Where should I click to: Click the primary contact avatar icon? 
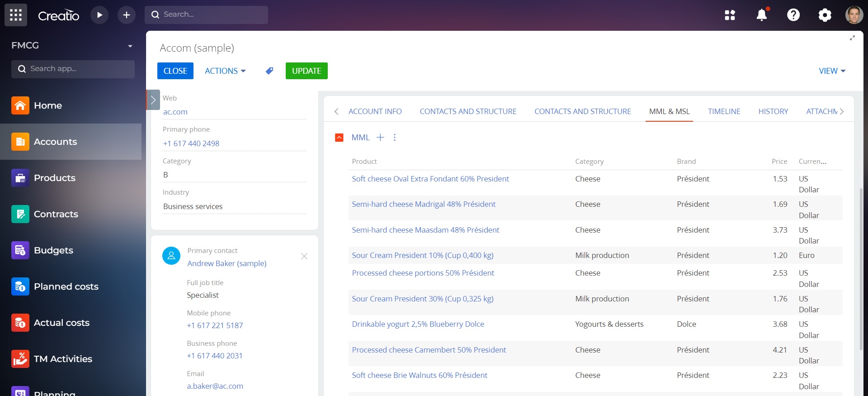[171, 256]
